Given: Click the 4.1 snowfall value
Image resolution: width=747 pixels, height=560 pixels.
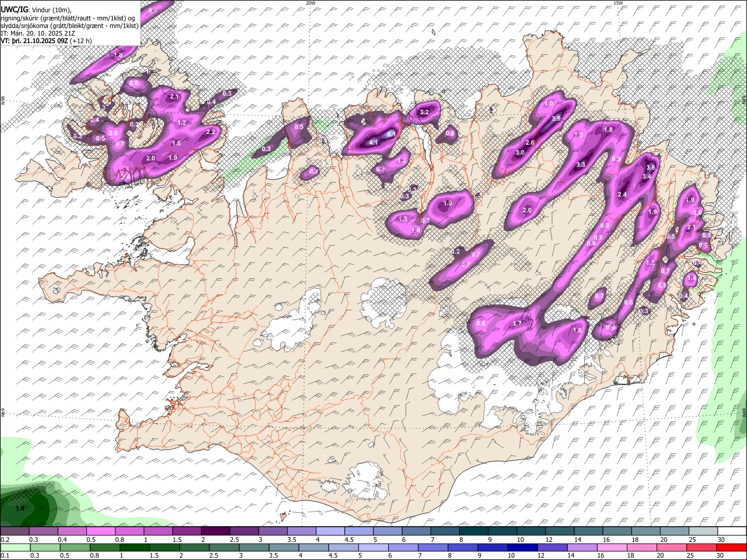Looking at the screenshot, I should [374, 142].
